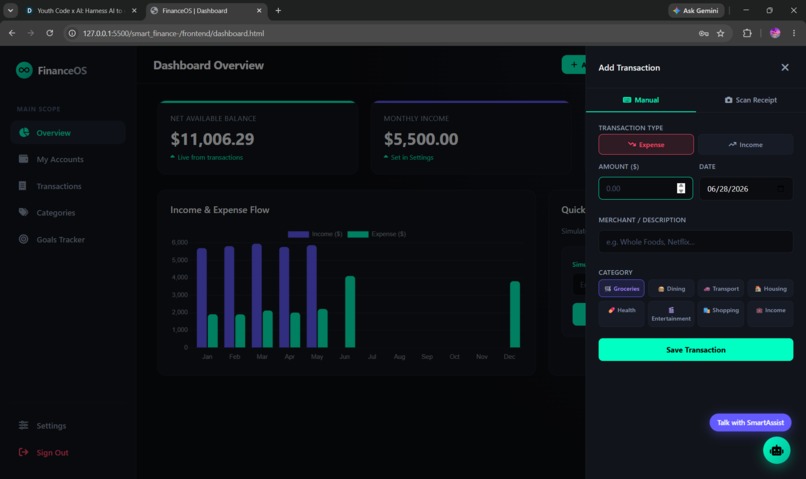Open the browser extensions icon
806x479 pixels.
747,33
